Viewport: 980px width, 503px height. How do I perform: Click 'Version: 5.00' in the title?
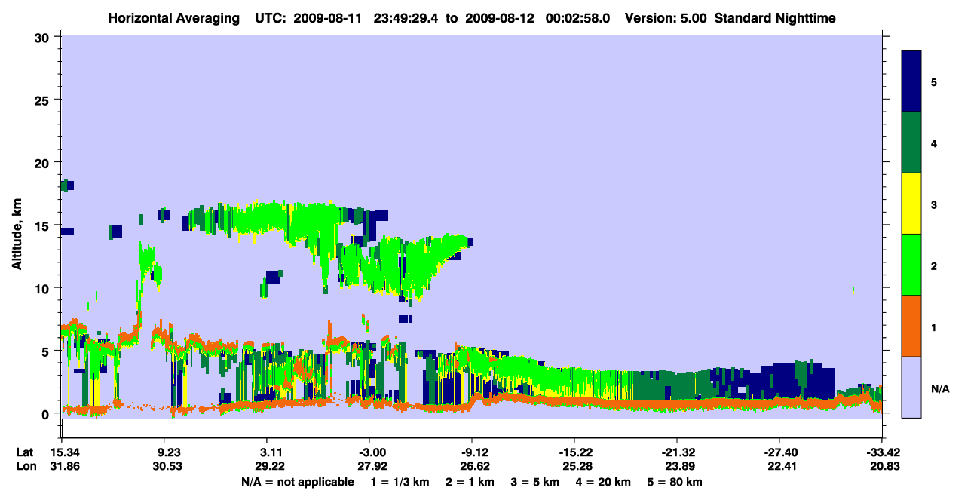(666, 17)
